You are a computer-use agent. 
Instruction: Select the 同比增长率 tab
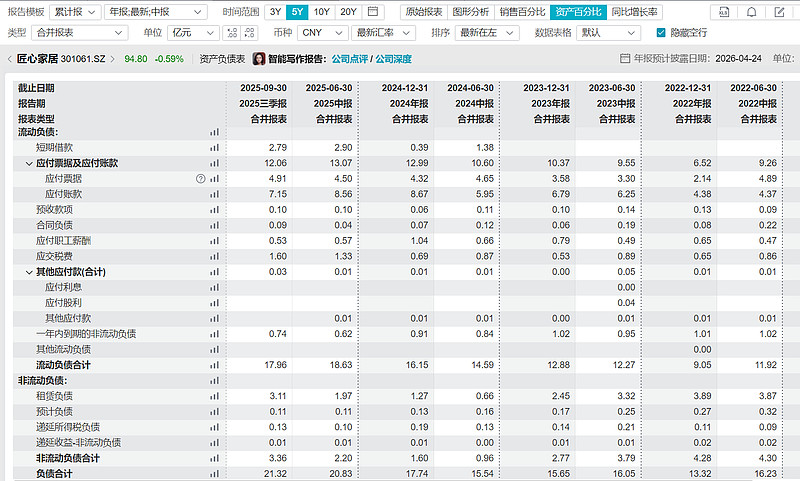(x=635, y=12)
